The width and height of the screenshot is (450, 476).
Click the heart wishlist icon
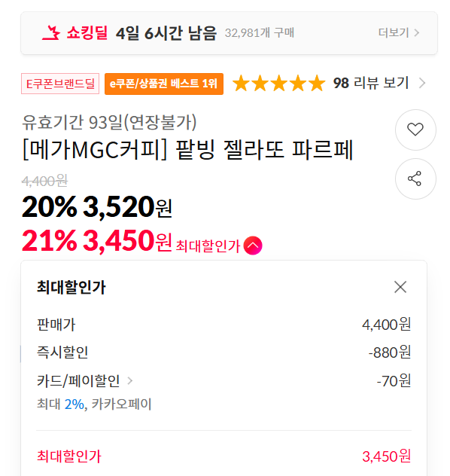tap(415, 130)
